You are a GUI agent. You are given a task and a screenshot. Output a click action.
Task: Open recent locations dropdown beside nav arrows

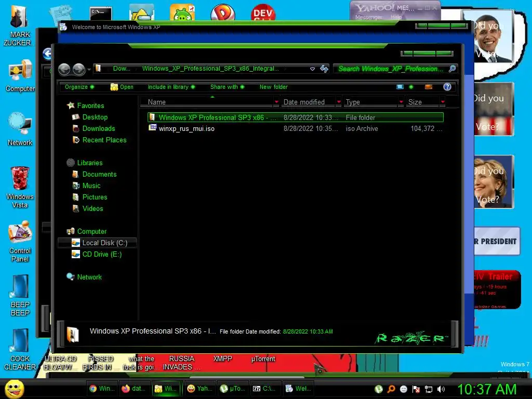click(x=89, y=70)
